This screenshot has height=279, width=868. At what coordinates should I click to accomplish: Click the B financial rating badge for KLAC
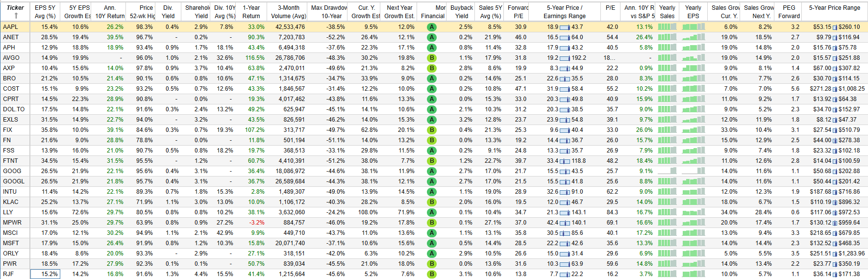pyautogui.click(x=432, y=202)
